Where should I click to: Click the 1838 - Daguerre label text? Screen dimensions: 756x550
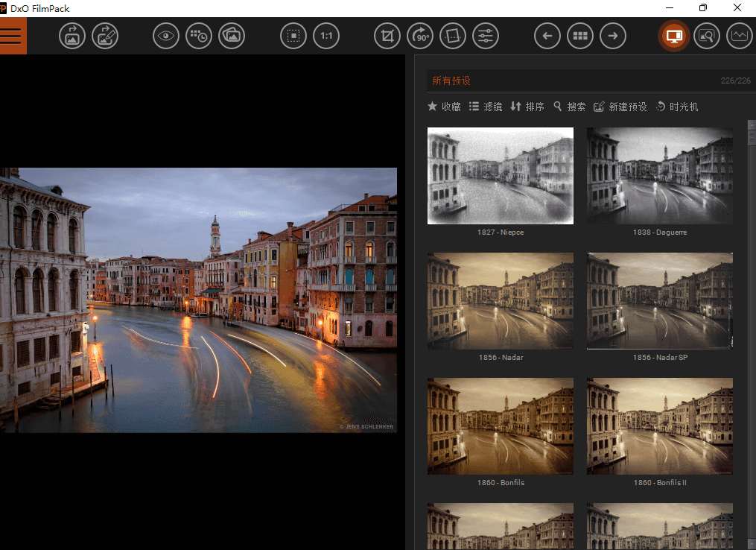click(660, 232)
